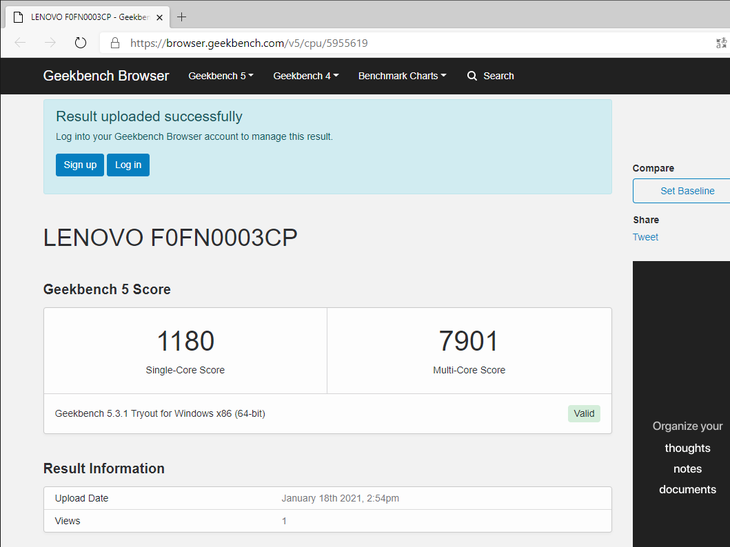The width and height of the screenshot is (730, 547).
Task: Close the LENOVO F0FN0003CP tab
Action: [x=159, y=18]
